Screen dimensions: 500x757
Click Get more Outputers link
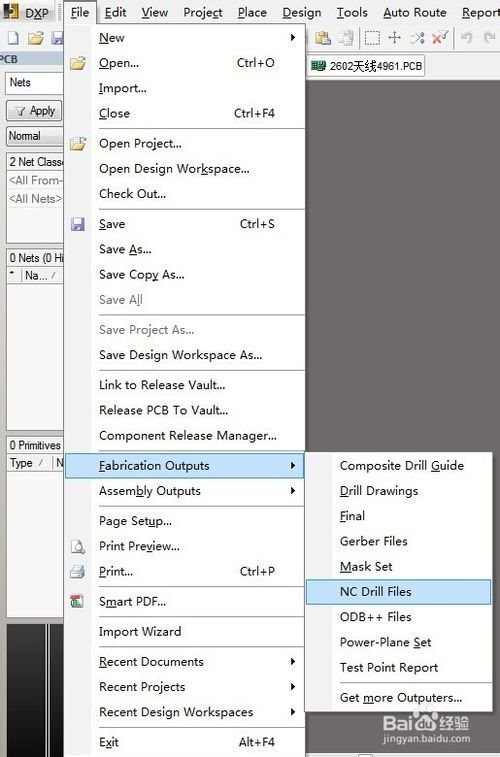tap(401, 698)
